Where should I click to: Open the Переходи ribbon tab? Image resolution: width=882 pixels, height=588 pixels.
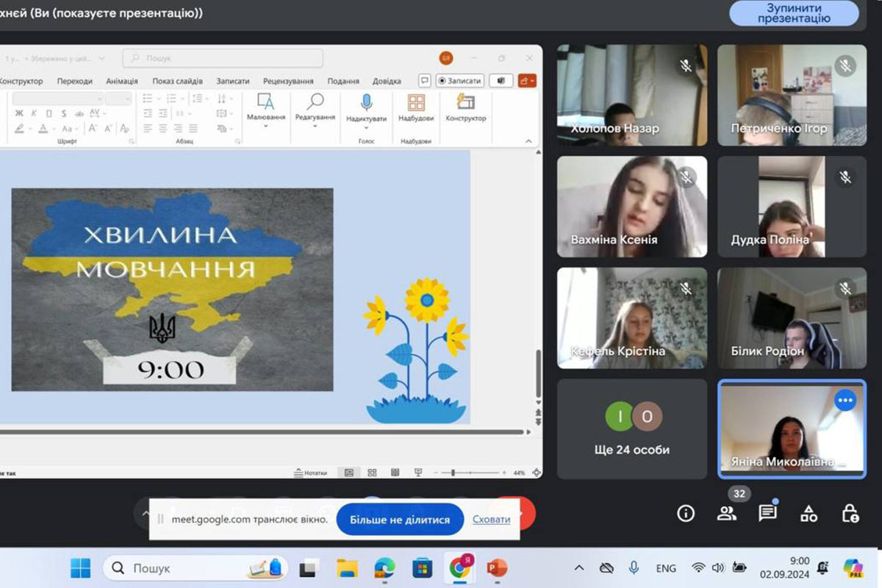(x=74, y=81)
